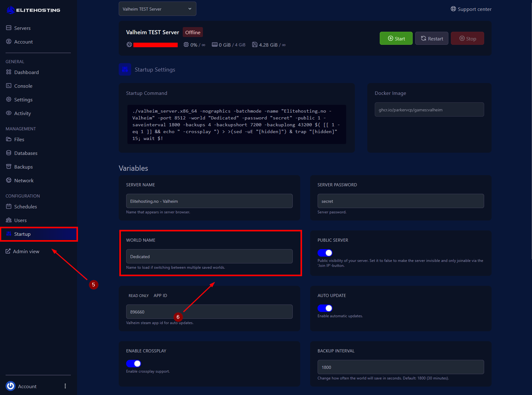Click the '4.28 GiB' disk usage text

tap(268, 45)
